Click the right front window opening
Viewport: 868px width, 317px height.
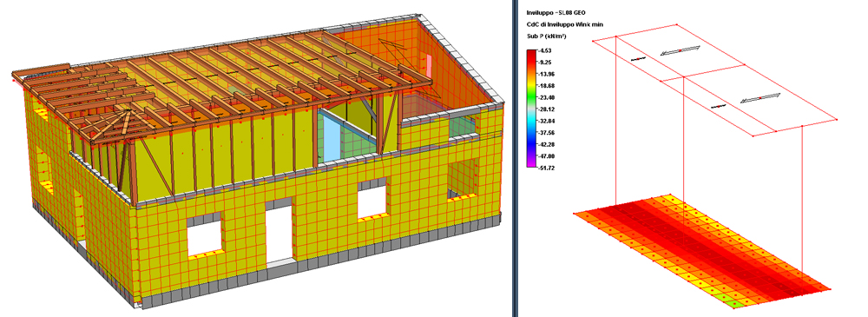click(372, 201)
